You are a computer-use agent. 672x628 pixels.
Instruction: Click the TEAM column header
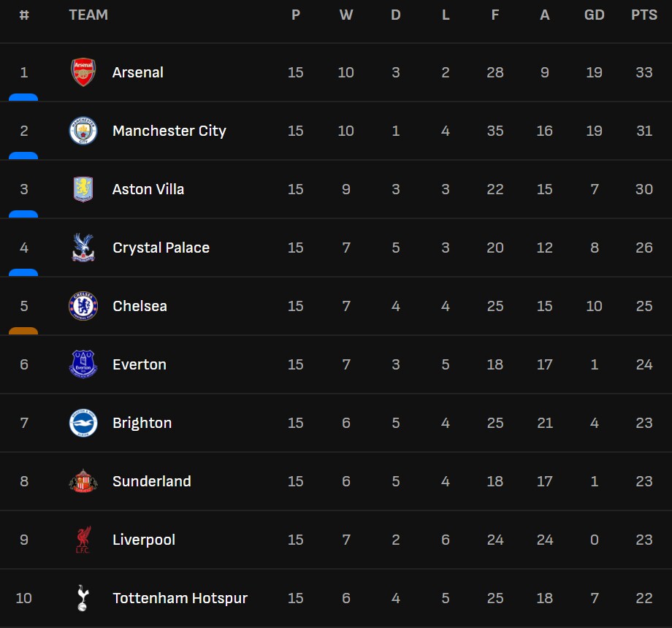tap(88, 15)
